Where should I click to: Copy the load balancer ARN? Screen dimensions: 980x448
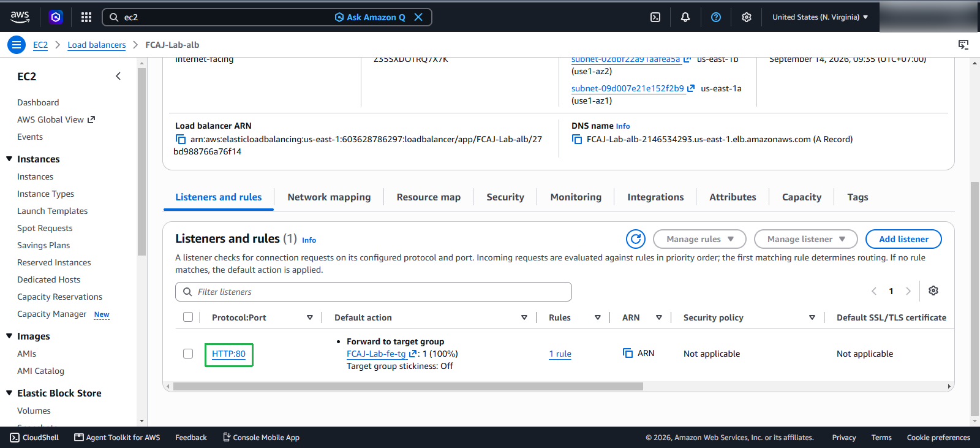(181, 140)
